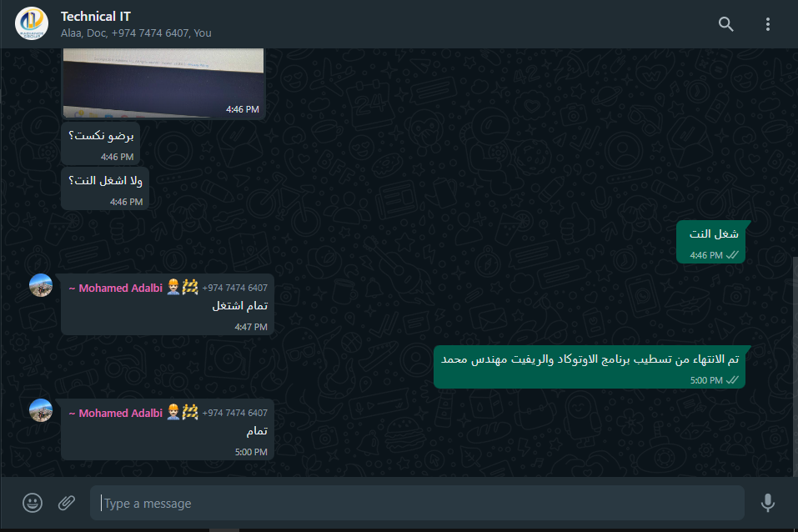The height and width of the screenshot is (532, 798).
Task: Click the +974 7474 6407 number on the last message
Action: [234, 413]
